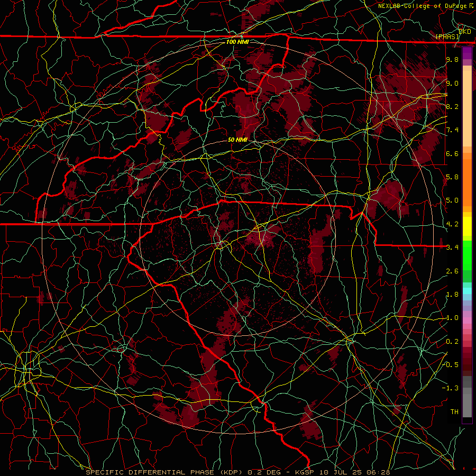The image size is (476, 476).
Task: Pick the yellow color bar segment
Action: point(467,226)
